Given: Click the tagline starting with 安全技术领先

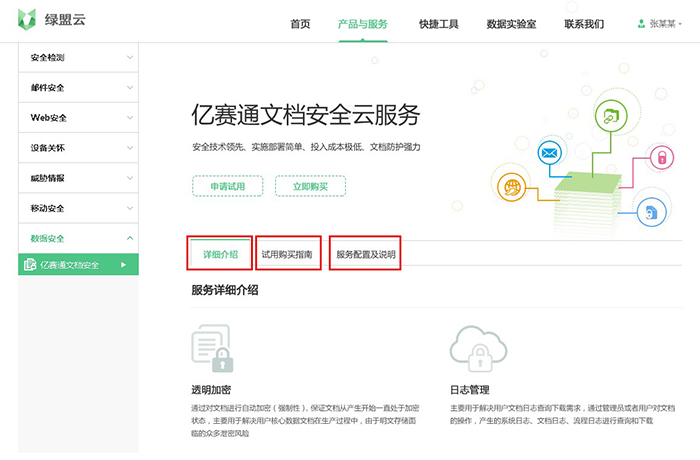Looking at the screenshot, I should (x=306, y=147).
